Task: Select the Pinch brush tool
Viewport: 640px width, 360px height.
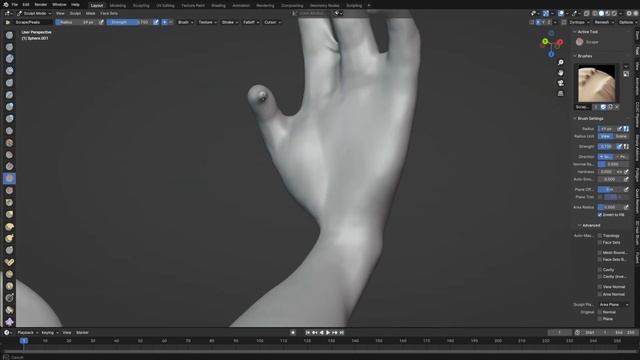Action: 9,202
